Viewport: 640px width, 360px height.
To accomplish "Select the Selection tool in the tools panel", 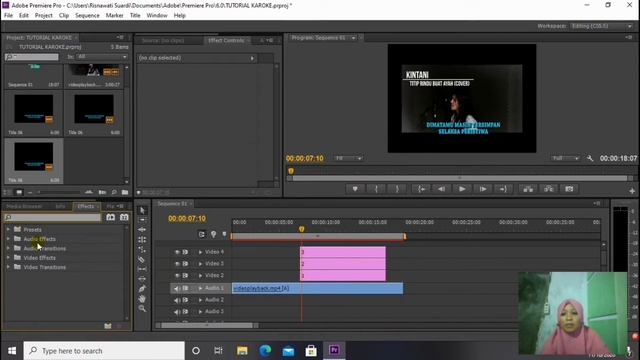I will coord(142,210).
